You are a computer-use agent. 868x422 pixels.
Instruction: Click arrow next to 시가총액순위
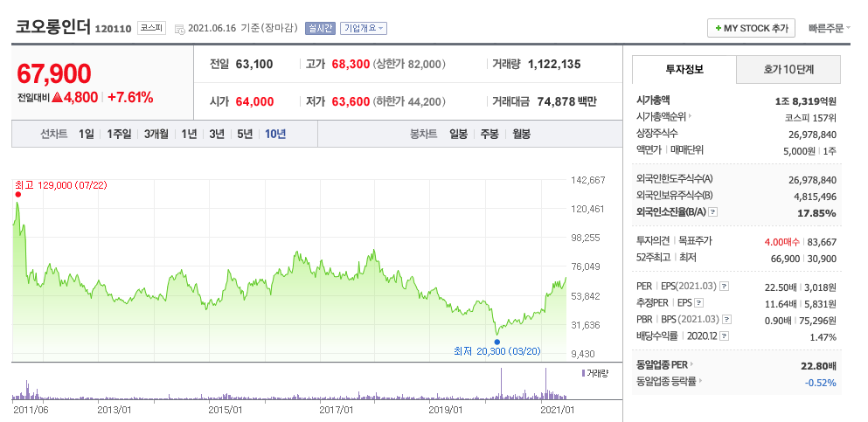point(690,117)
